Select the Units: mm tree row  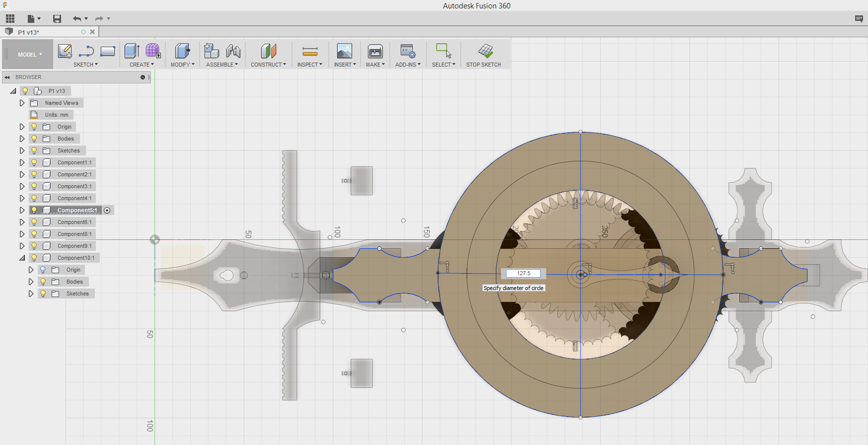pyautogui.click(x=51, y=115)
